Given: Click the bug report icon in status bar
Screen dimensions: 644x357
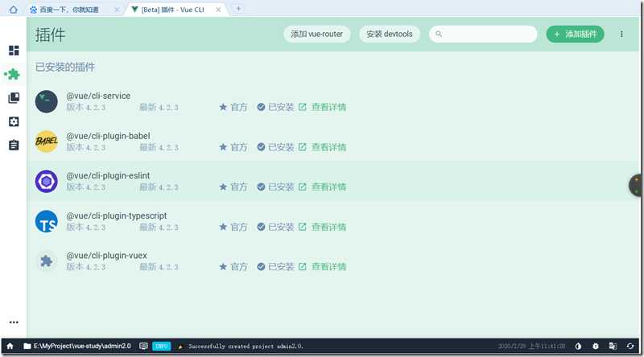Looking at the screenshot, I should point(596,346).
